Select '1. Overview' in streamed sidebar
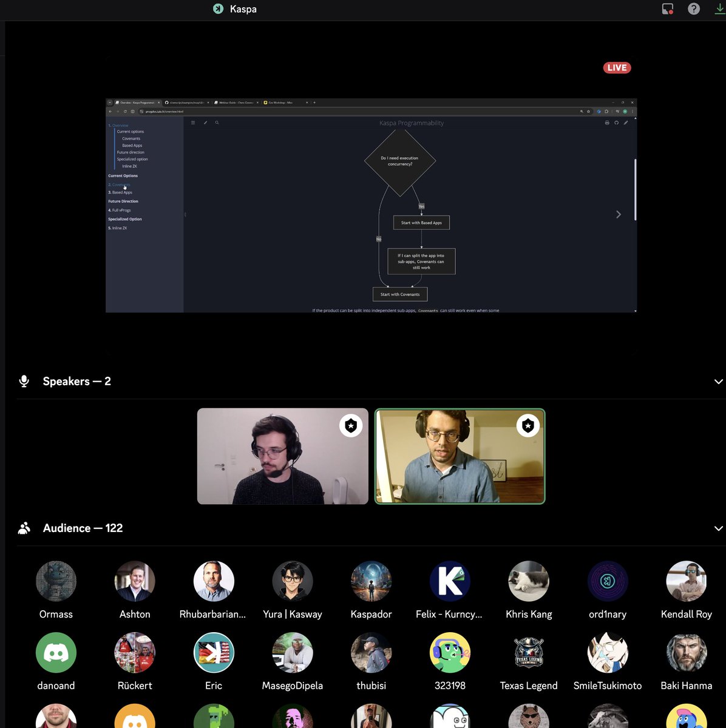The image size is (726, 728). coord(118,125)
